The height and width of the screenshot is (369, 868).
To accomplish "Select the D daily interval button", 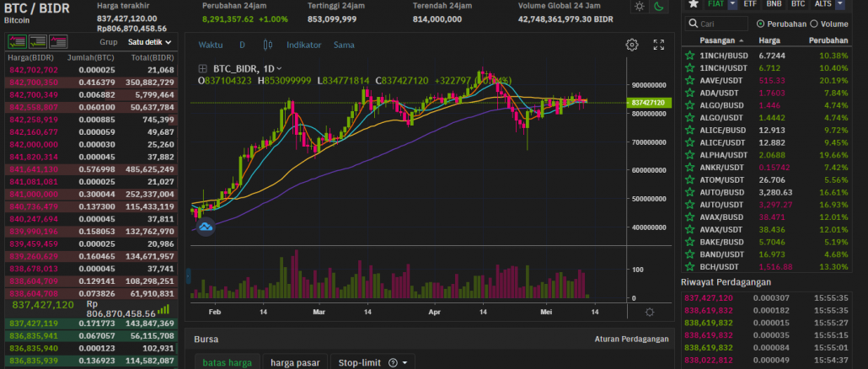I will point(242,45).
